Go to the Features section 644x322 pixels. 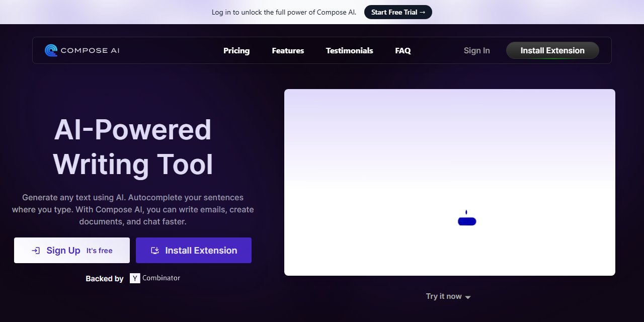(x=288, y=50)
